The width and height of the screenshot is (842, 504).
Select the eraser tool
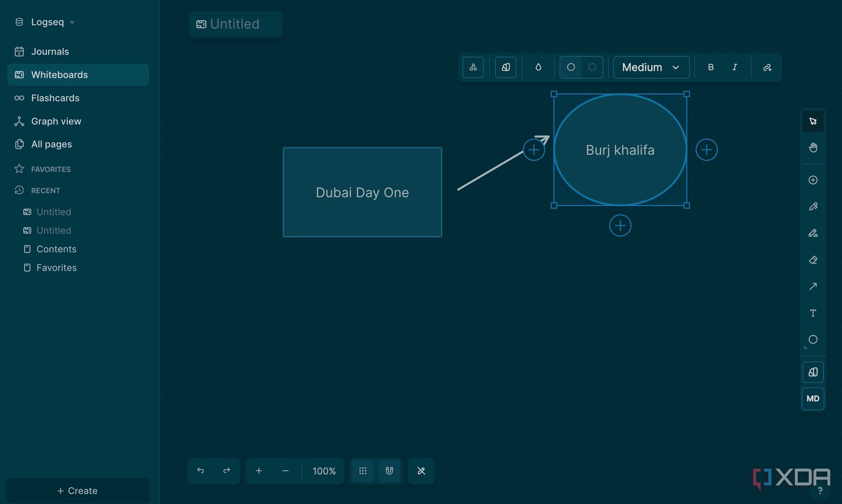click(x=813, y=260)
